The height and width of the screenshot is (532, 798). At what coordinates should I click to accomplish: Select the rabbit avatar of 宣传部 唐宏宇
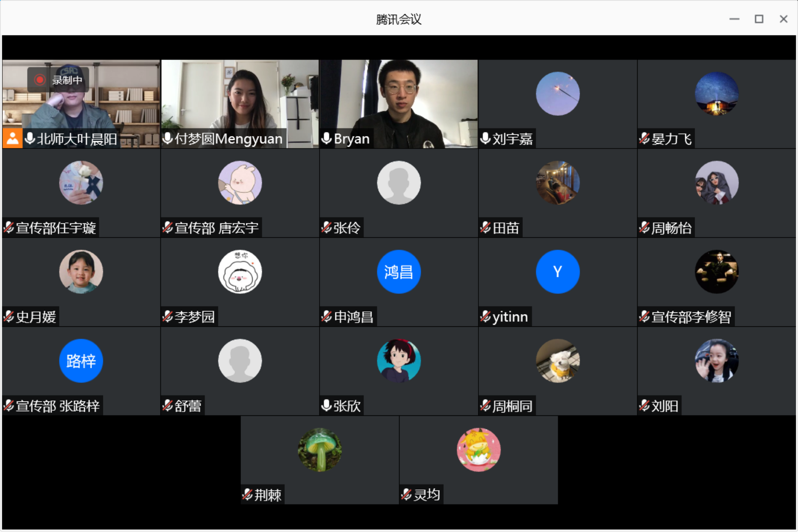[240, 183]
